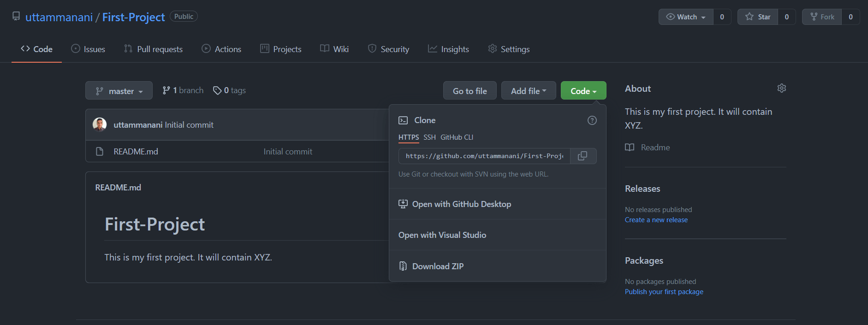Click Open with GitHub Desktop
Image resolution: width=868 pixels, height=325 pixels.
tap(497, 204)
